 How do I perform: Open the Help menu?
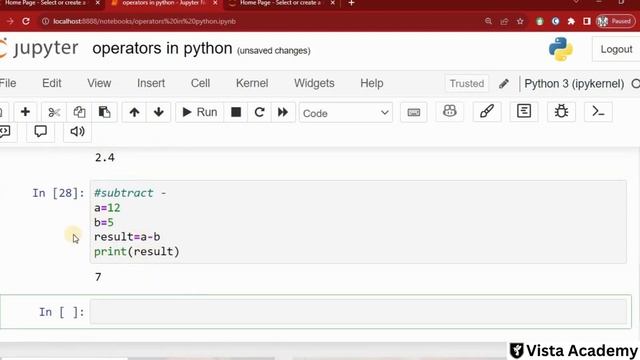(371, 83)
